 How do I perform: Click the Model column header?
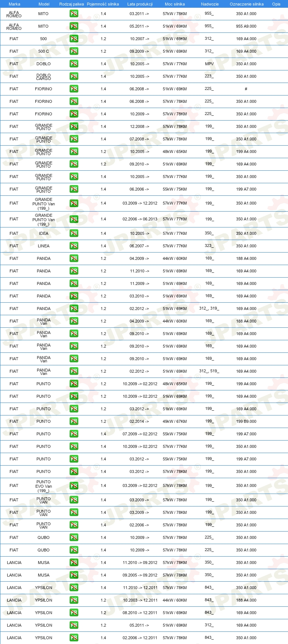pos(44,4)
